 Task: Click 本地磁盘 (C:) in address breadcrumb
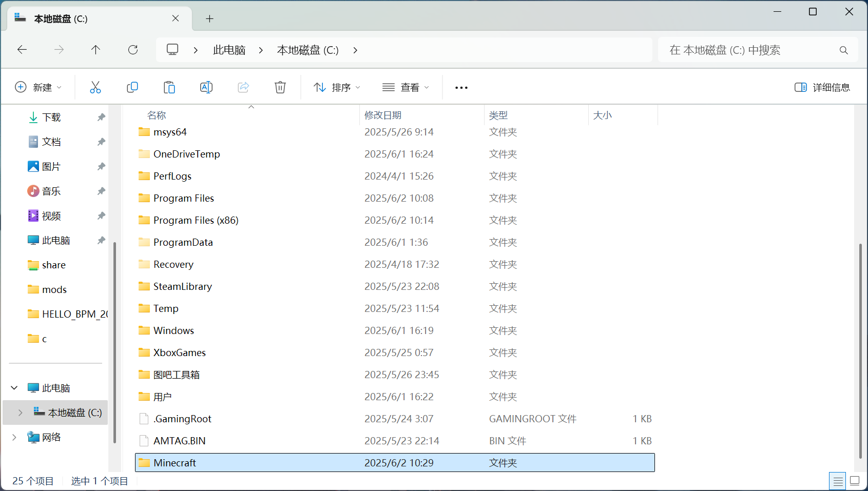(308, 50)
